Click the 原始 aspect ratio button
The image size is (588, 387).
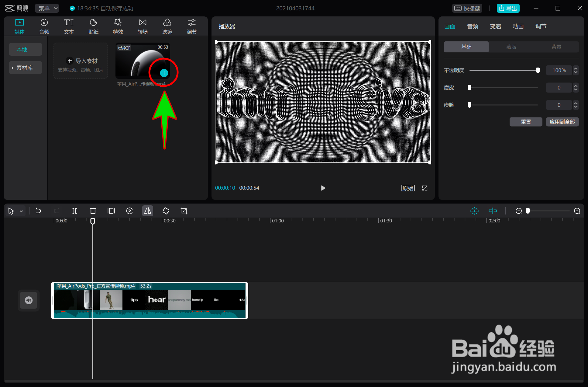(x=408, y=188)
